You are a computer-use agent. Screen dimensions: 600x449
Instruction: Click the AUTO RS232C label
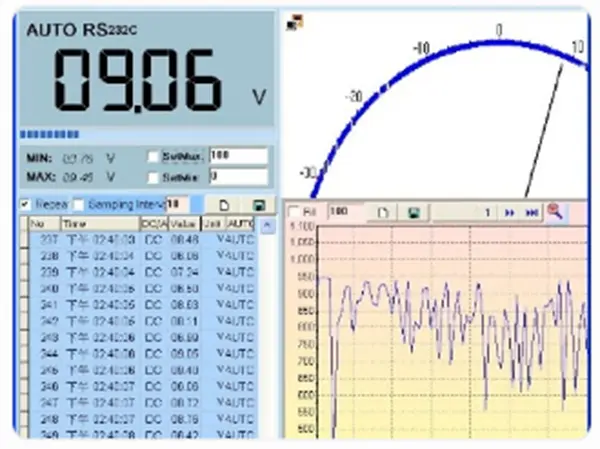pos(82,30)
